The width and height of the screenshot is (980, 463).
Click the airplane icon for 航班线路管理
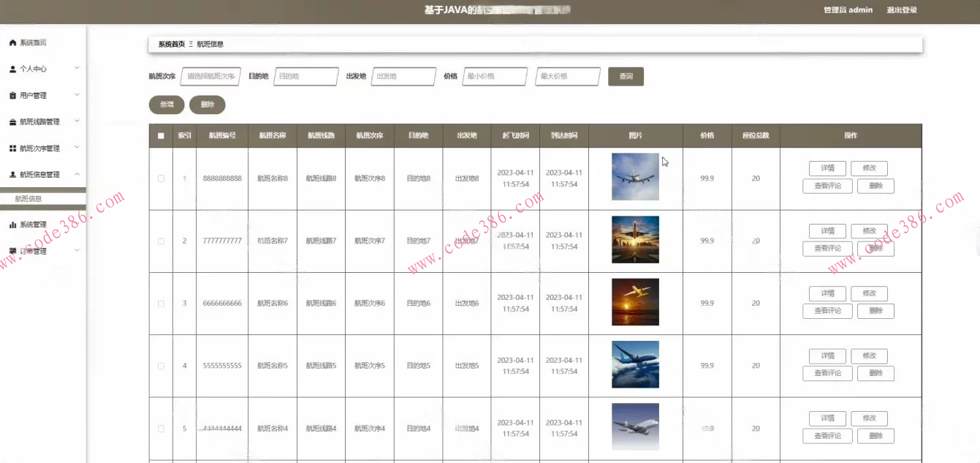[12, 121]
